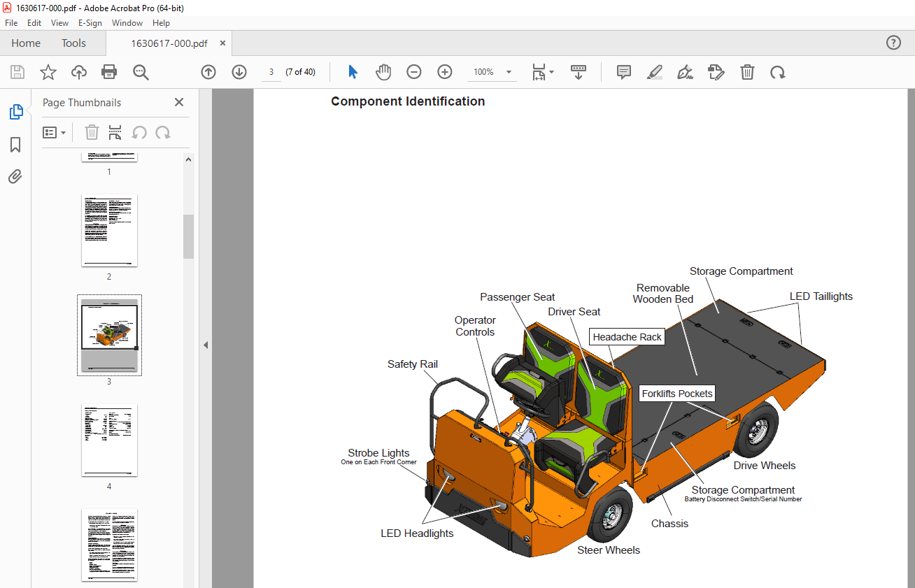Viewport: 915px width, 588px height.
Task: Switch to the Tools tab
Action: pos(73,43)
